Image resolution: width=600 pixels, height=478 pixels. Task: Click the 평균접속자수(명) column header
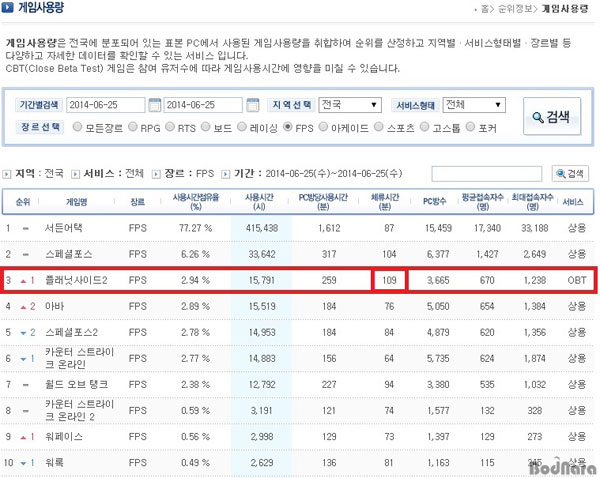pyautogui.click(x=483, y=202)
